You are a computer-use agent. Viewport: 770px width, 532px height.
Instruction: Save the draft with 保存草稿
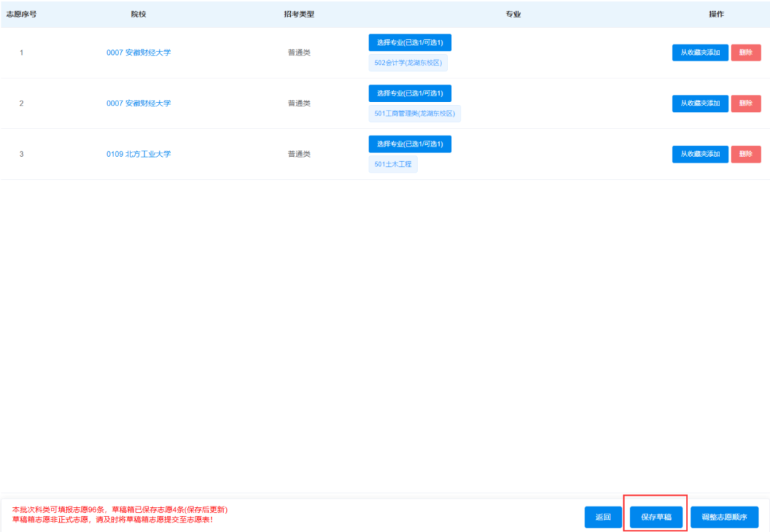[x=656, y=517]
